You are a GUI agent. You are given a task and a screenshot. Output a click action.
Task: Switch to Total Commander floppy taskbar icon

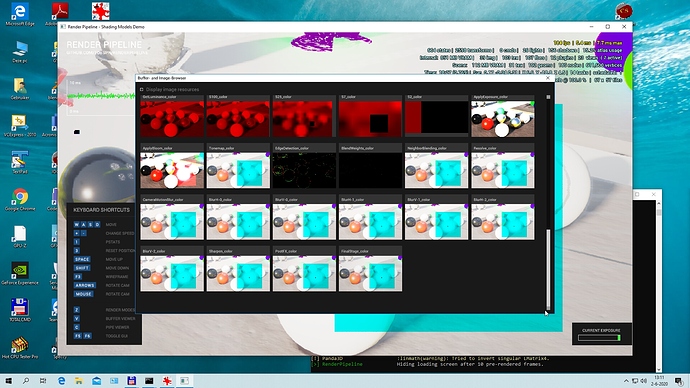(x=131, y=381)
